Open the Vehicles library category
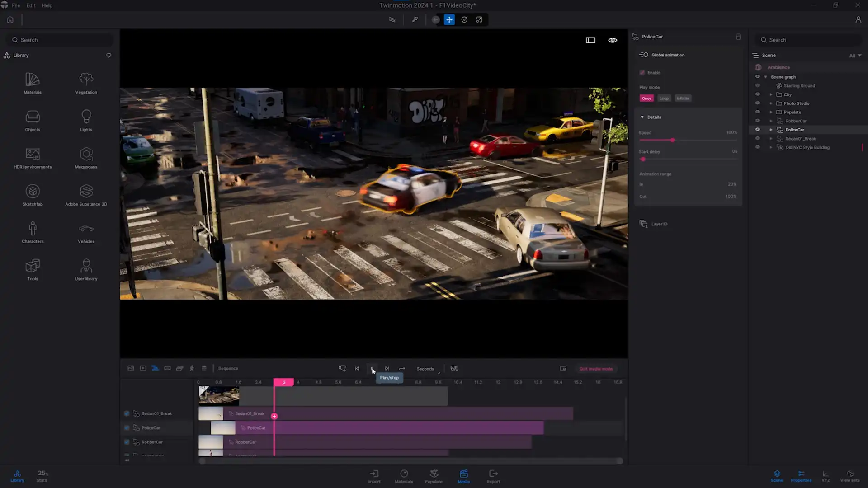 pos(86,232)
